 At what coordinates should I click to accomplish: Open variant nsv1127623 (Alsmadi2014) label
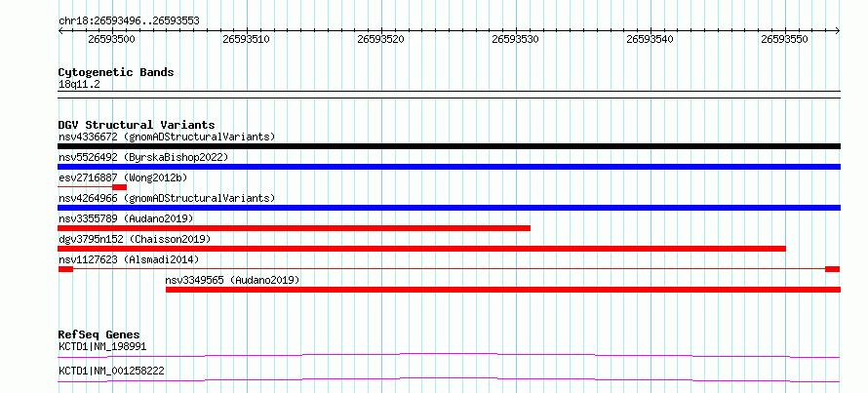(129, 259)
